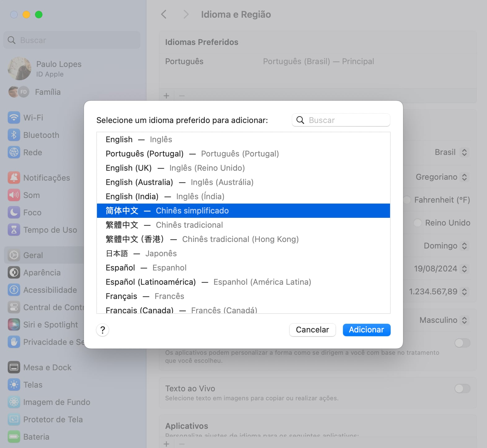Open the Foco moon icon

click(14, 213)
